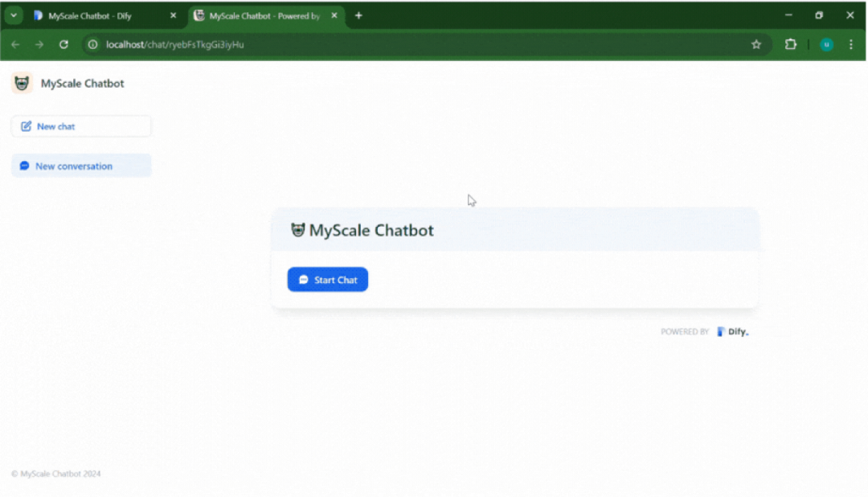
Task: Click the MyScale Chatbot sidebar logo icon
Action: point(22,83)
